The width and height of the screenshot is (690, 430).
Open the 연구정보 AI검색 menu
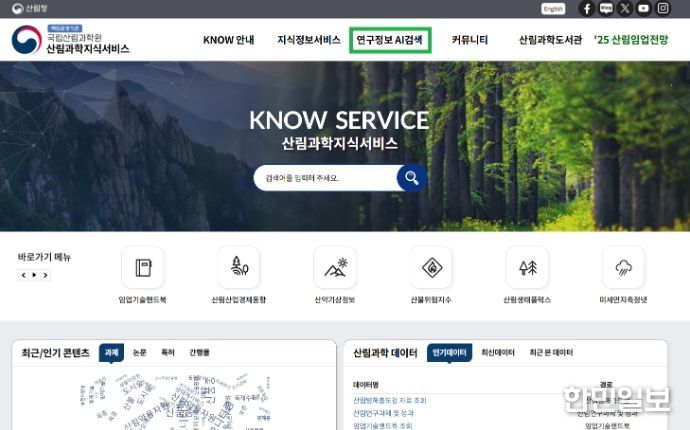[x=390, y=40]
